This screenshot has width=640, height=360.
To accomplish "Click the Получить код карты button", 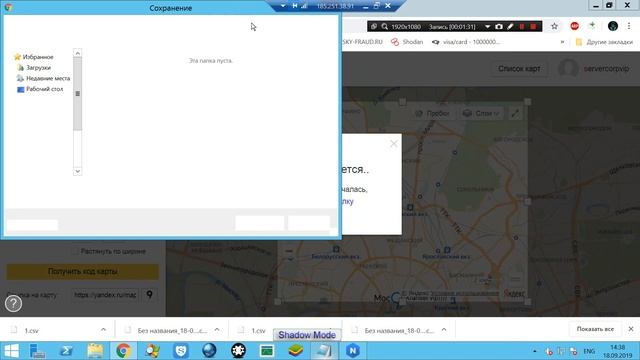I will 82,271.
